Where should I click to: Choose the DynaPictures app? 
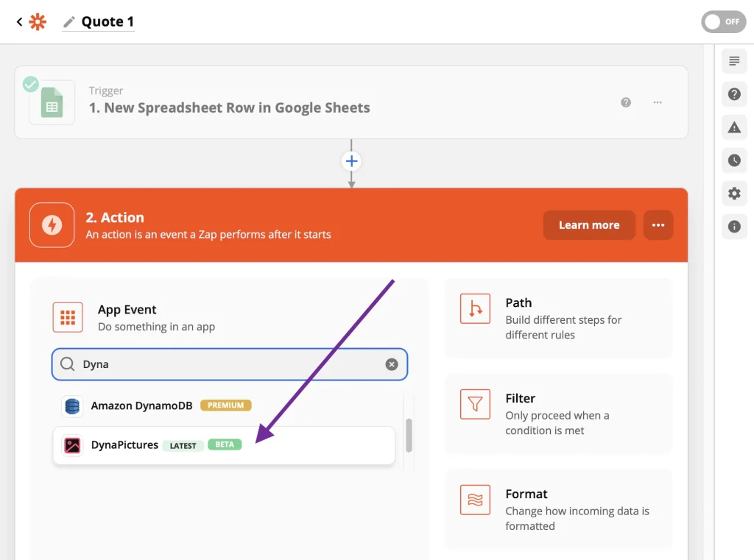click(224, 445)
